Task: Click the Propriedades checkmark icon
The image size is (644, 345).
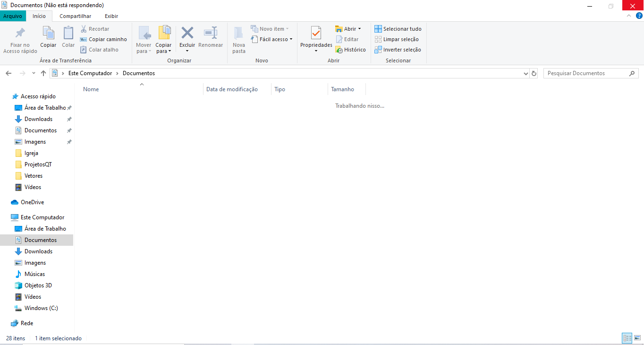Action: tap(316, 33)
